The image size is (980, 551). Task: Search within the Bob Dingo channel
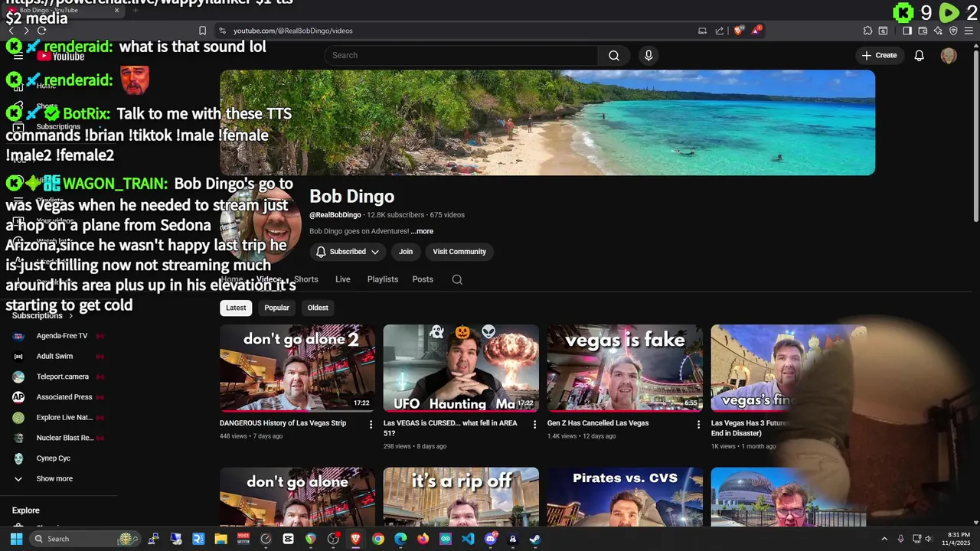pyautogui.click(x=457, y=279)
